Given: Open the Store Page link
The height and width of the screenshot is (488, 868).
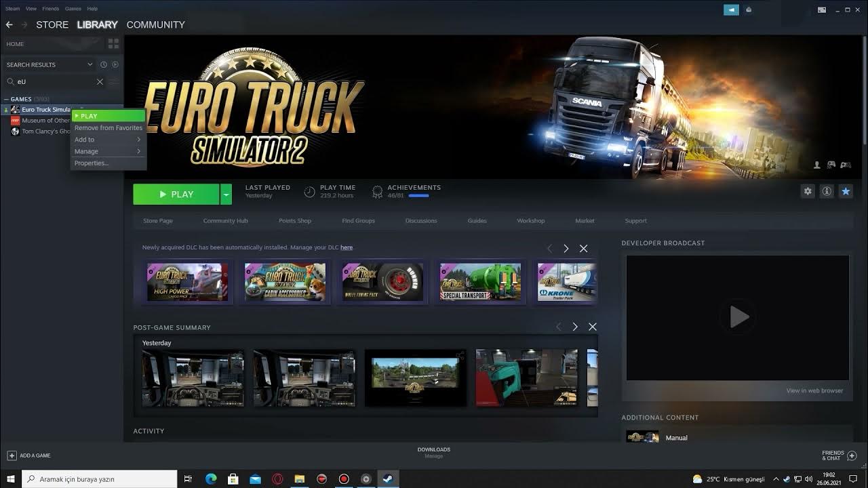Looking at the screenshot, I should pyautogui.click(x=158, y=221).
